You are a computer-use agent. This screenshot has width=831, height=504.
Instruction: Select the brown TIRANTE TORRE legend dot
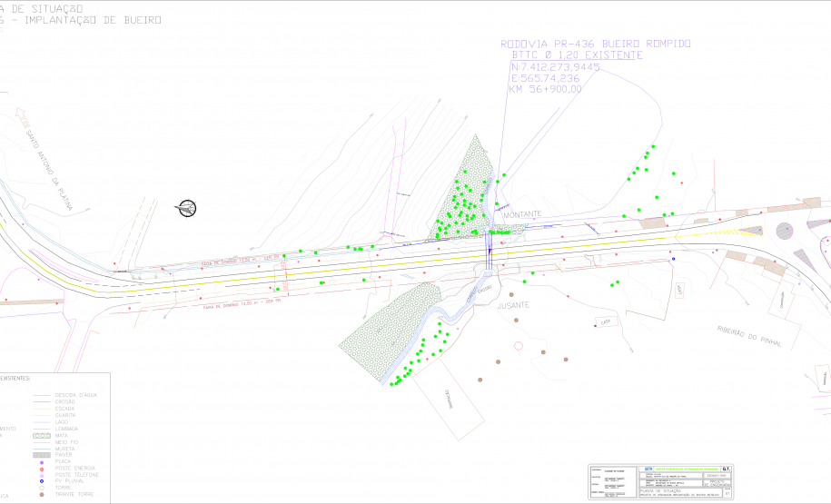[43, 494]
